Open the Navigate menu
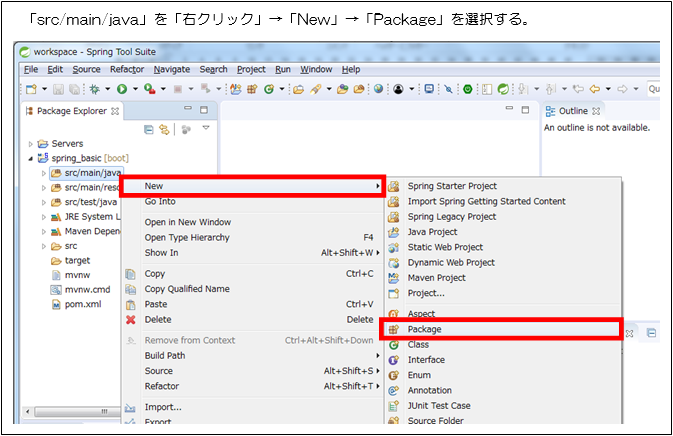This screenshot has width=673, height=436. [171, 69]
